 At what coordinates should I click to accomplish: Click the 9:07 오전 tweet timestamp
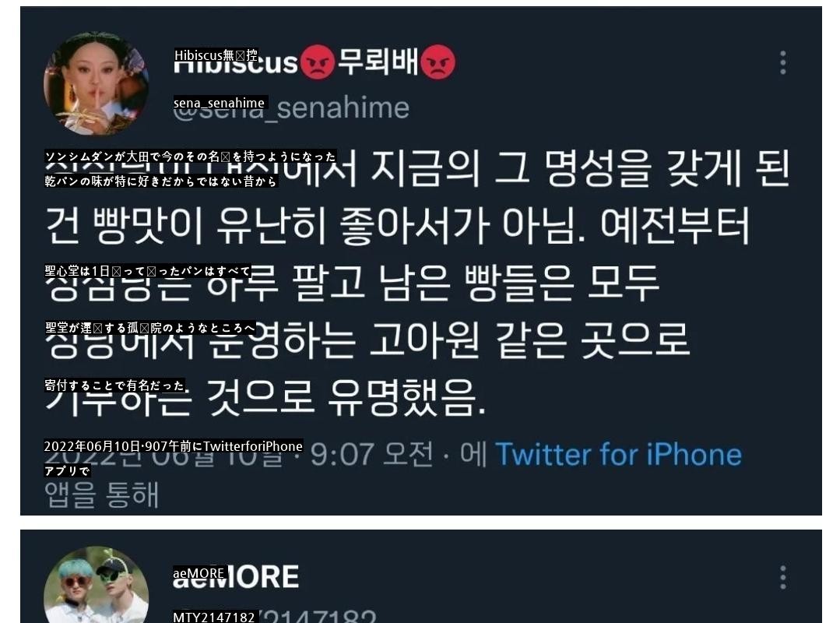coord(372,454)
